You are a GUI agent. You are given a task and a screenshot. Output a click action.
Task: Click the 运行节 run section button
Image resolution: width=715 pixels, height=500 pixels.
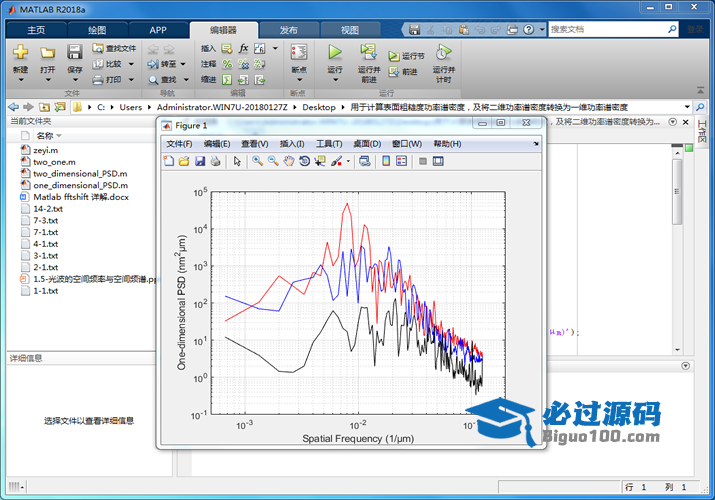point(406,56)
